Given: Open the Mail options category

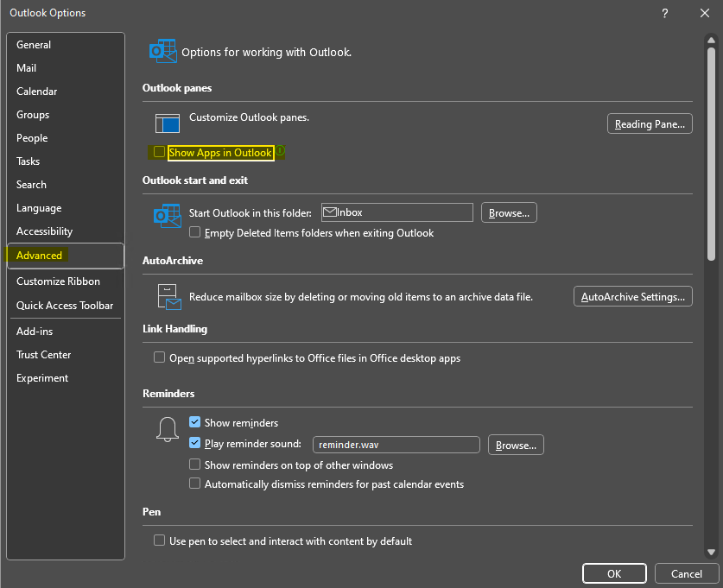Looking at the screenshot, I should pos(66,67).
